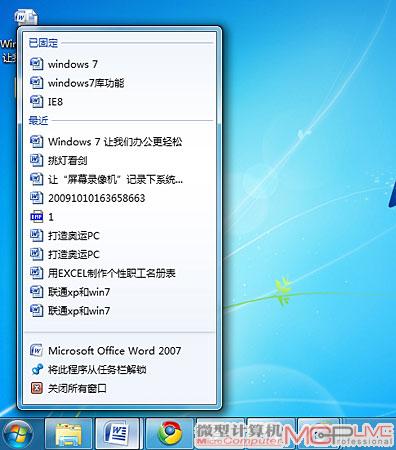Viewport: 396px width, 450px height.
Task: Click 将此程序从任务栏解锁 to unpin program
Action: point(119,369)
